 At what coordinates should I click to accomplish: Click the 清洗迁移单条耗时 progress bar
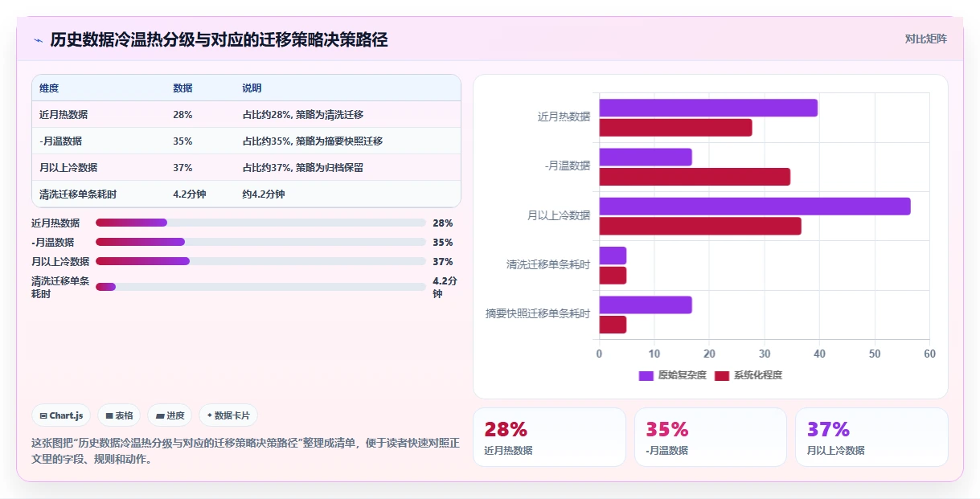(x=260, y=287)
